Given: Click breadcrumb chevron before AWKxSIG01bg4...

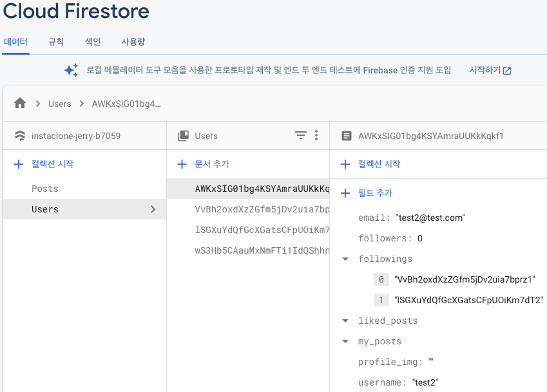Looking at the screenshot, I should 82,104.
